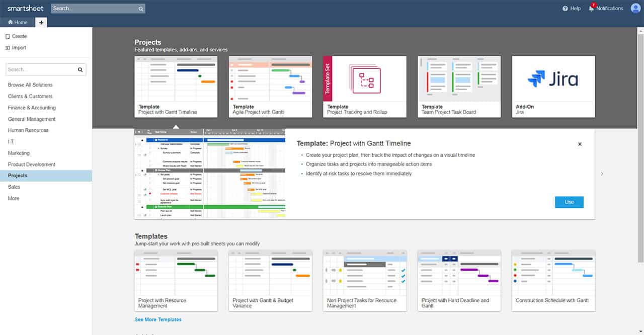
Task: Click the sidebar search magnifier icon
Action: click(80, 70)
